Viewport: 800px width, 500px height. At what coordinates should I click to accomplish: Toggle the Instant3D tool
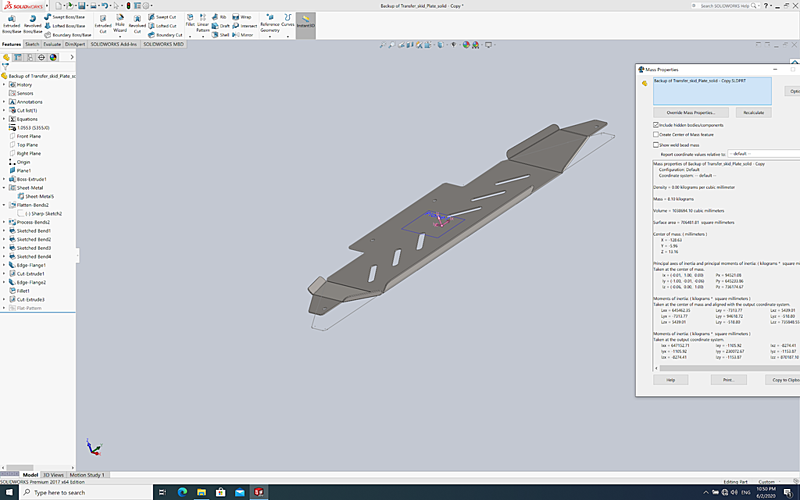(304, 24)
